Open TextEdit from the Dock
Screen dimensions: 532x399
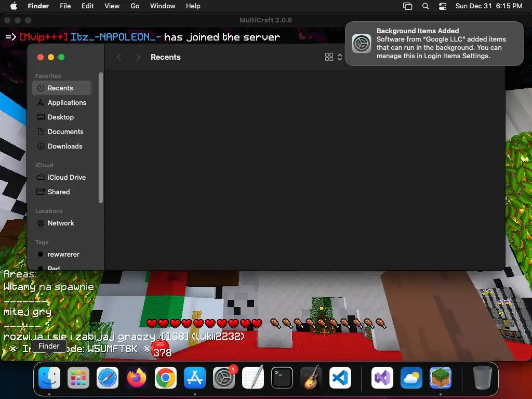coord(253,377)
